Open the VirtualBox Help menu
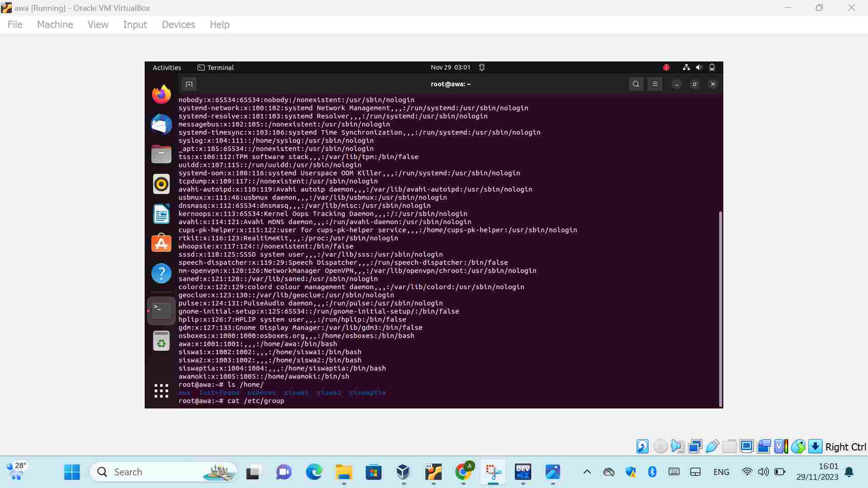 coord(220,24)
